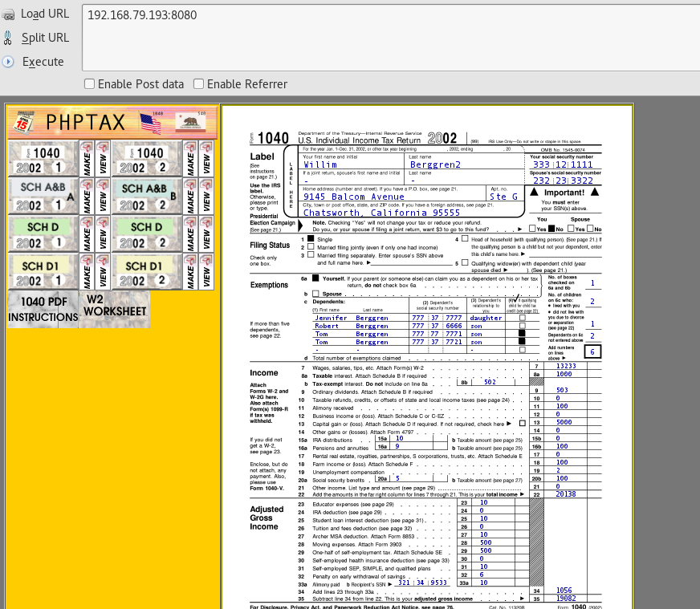Screen dimensions: 700x609
Task: Click MAKE for SCH D1 page 1
Action: click(x=87, y=272)
